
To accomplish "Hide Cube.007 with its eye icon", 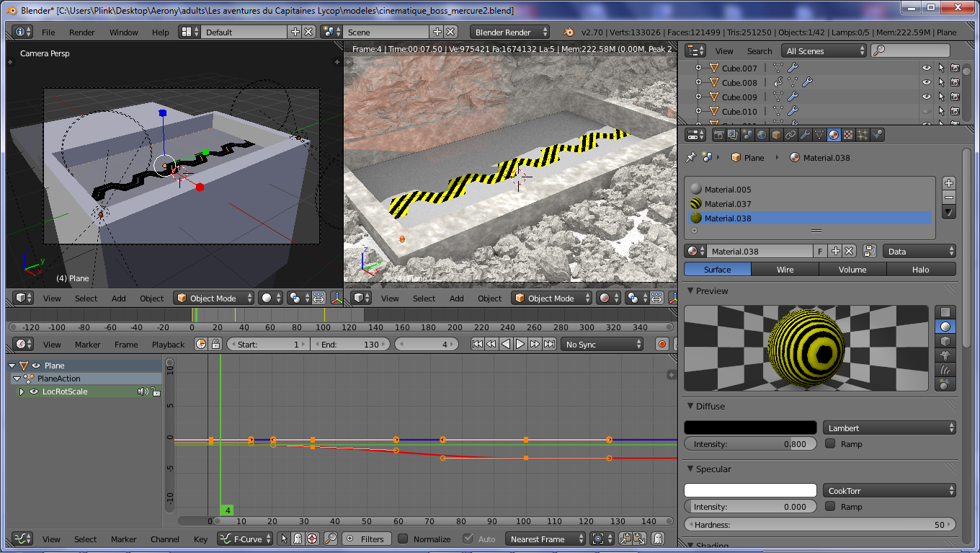I will tap(927, 68).
